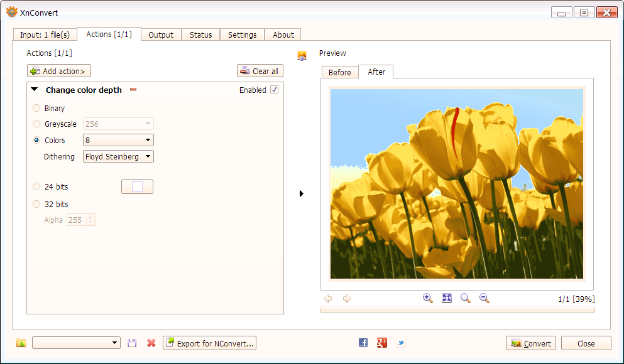
Task: Click the Dithering label
Action: [59, 156]
